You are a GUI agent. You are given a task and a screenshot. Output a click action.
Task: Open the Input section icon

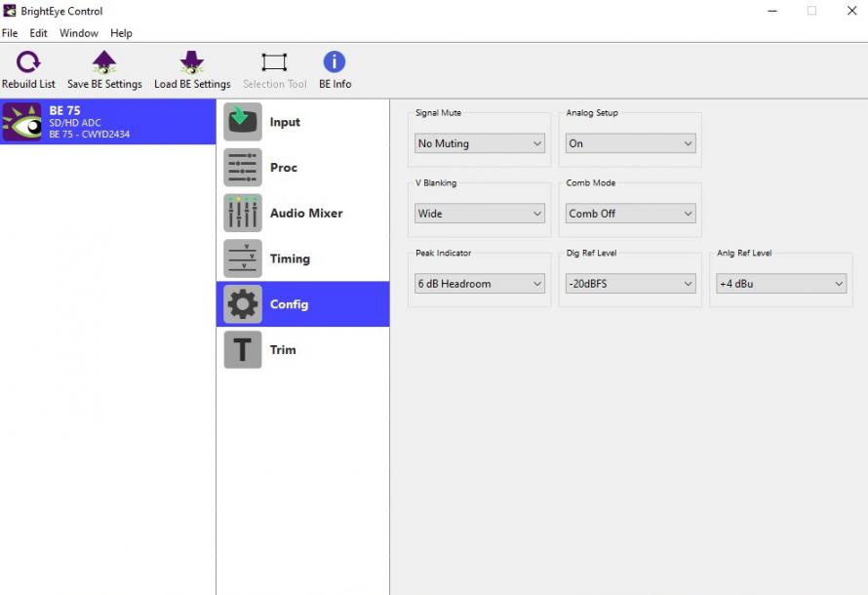tap(243, 122)
